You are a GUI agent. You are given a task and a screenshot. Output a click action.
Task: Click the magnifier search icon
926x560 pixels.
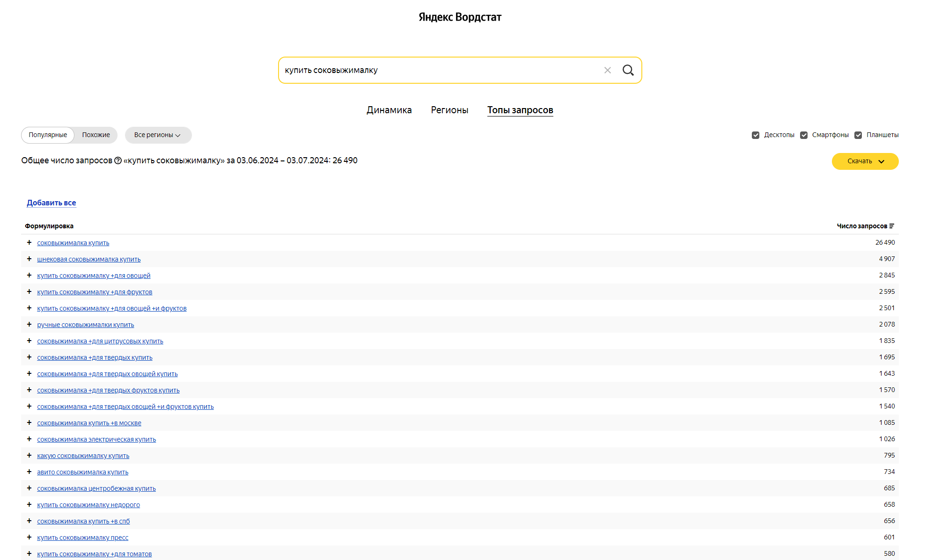[x=628, y=70]
